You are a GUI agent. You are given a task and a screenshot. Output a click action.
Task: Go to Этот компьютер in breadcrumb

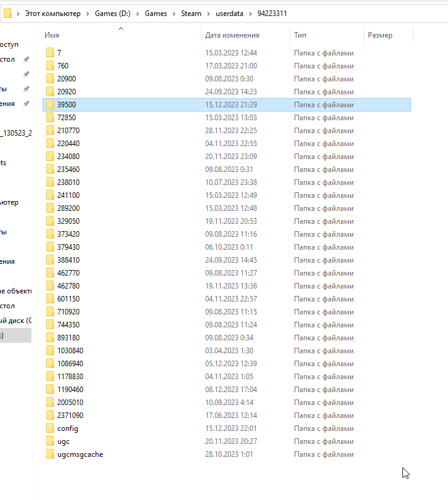coord(53,14)
